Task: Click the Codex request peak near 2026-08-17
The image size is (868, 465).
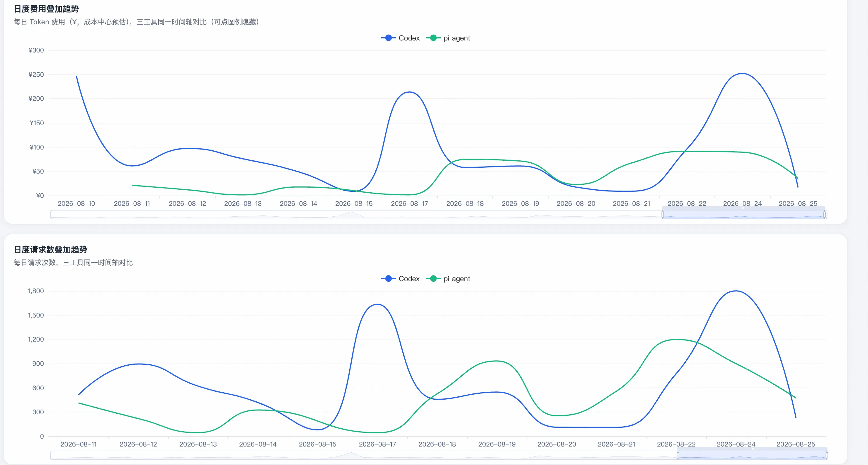Action: [x=377, y=305]
